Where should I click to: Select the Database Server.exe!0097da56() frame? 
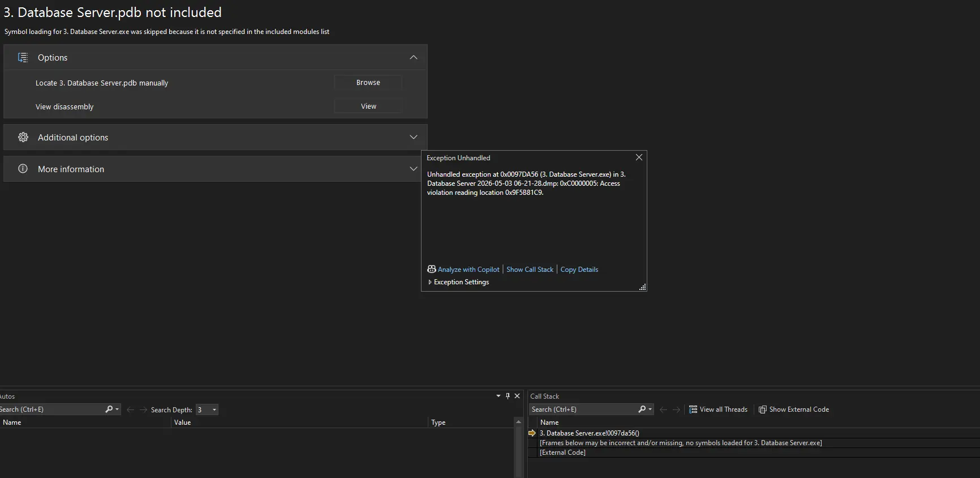589,433
